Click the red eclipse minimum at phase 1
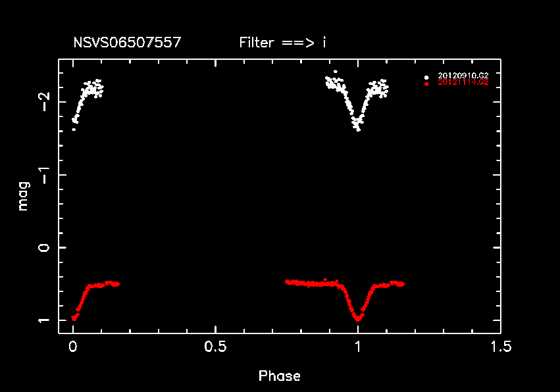 point(358,318)
